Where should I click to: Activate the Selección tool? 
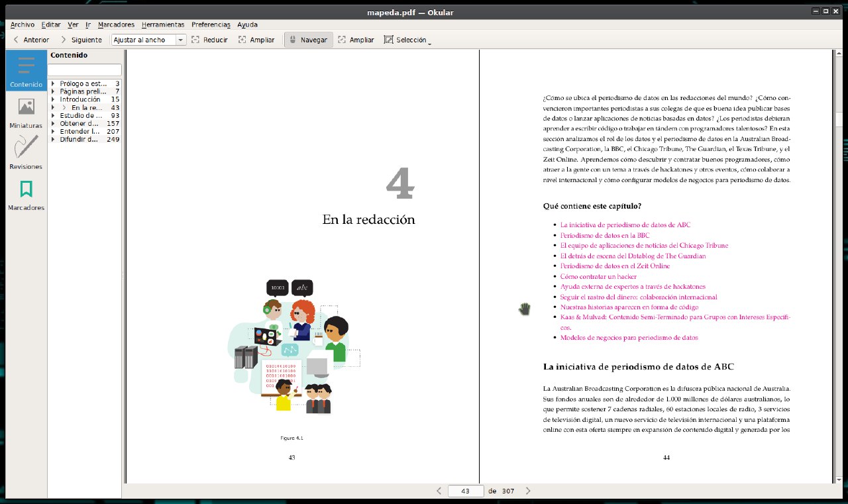click(x=406, y=40)
